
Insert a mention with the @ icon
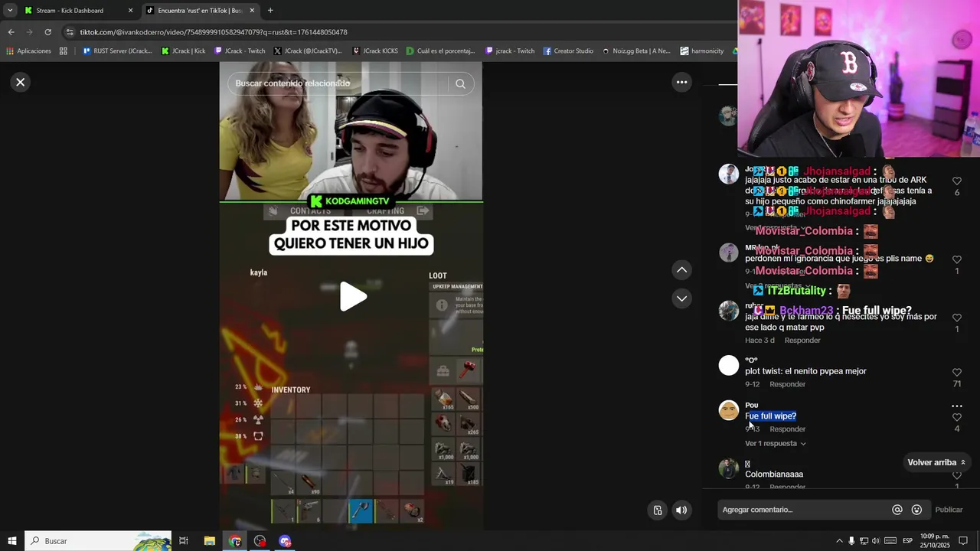[897, 510]
